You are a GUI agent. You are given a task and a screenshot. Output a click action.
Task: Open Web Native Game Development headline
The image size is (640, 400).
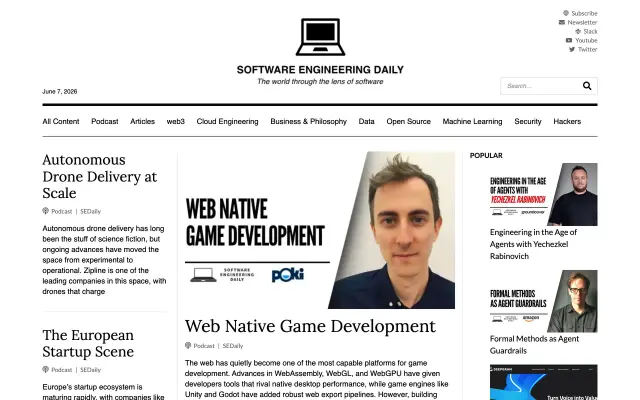click(x=310, y=326)
